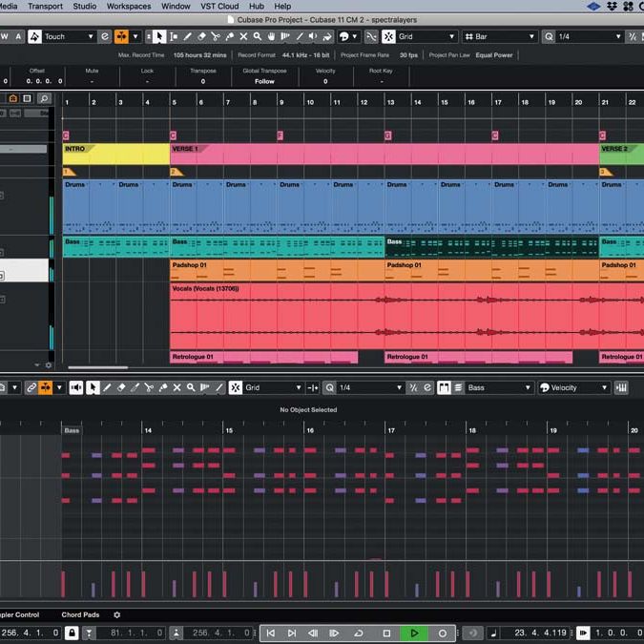This screenshot has height=644, width=644.
Task: Open the Transport menu
Action: 45,6
